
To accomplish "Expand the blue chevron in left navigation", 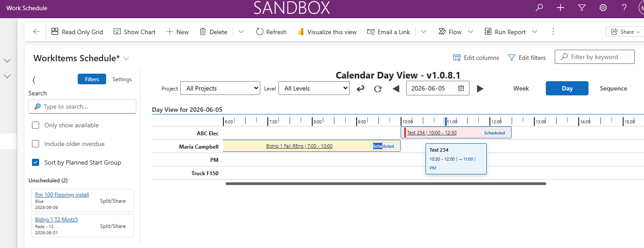I will tap(7, 60).
